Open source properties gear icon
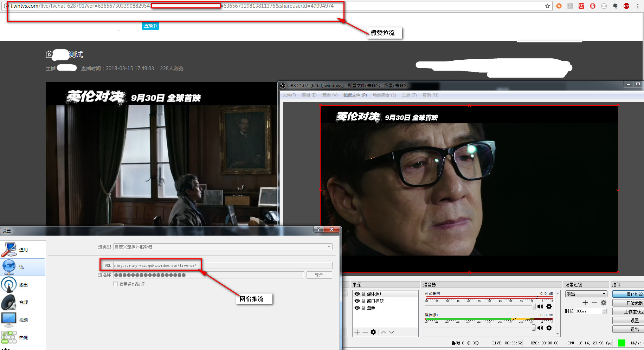The width and height of the screenshot is (644, 350). [373, 332]
